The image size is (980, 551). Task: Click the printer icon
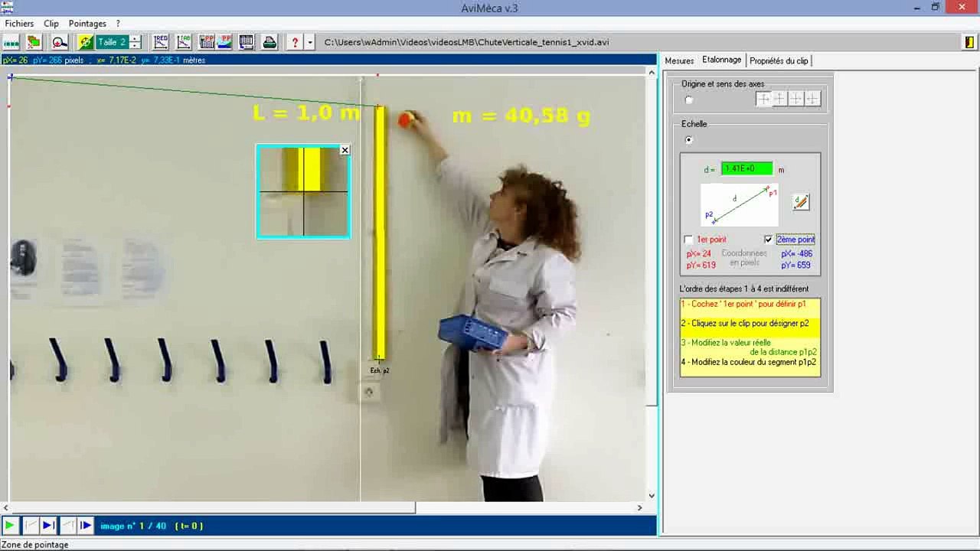tap(269, 43)
